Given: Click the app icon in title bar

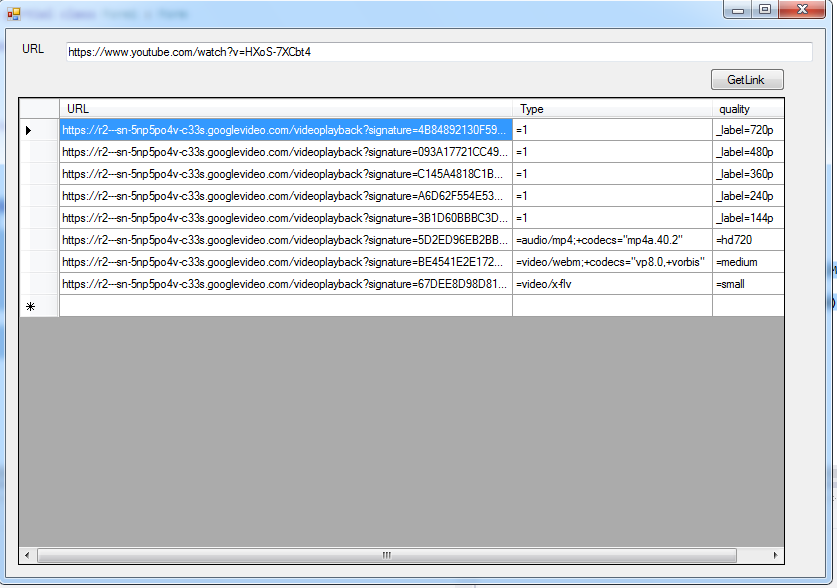Looking at the screenshot, I should 14,14.
